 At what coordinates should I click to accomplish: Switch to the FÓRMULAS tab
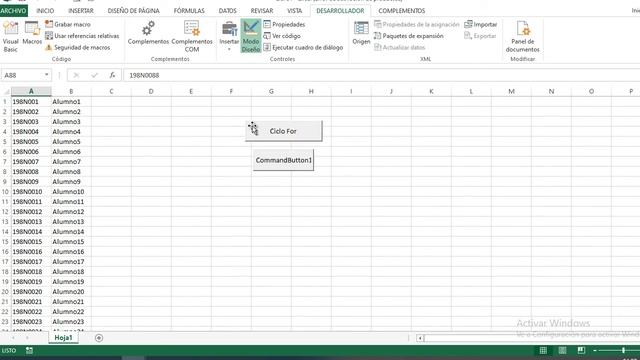[x=189, y=11]
